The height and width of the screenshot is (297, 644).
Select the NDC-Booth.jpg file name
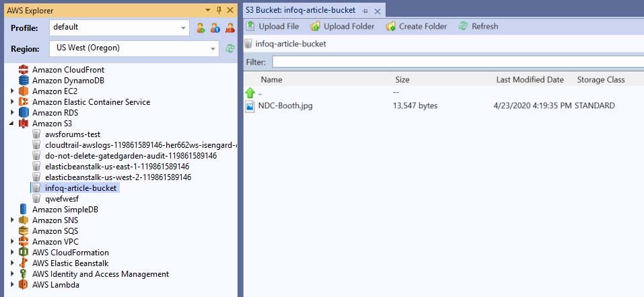coord(285,106)
